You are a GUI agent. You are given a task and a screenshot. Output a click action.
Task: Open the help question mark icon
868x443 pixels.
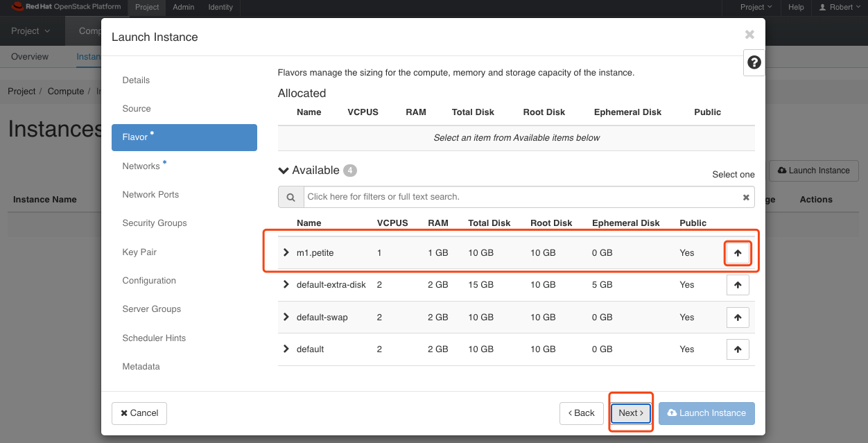pos(754,62)
